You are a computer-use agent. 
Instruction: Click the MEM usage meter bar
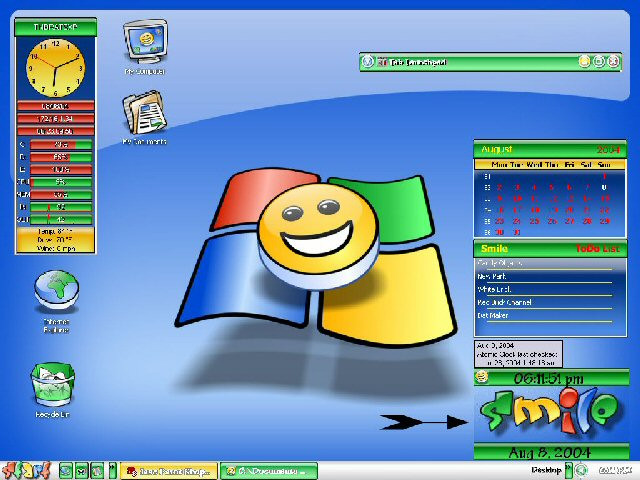coord(61,195)
